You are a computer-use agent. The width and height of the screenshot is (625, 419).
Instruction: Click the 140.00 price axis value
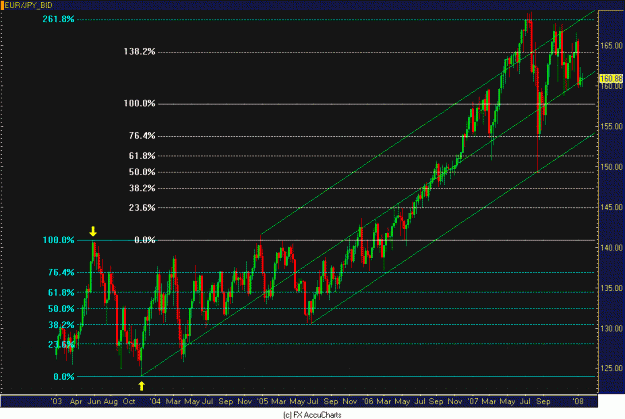pyautogui.click(x=611, y=248)
